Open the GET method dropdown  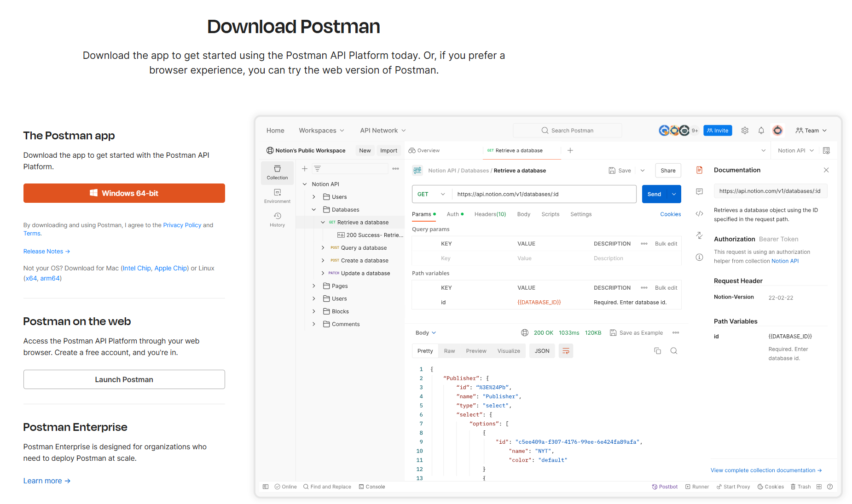click(x=431, y=194)
